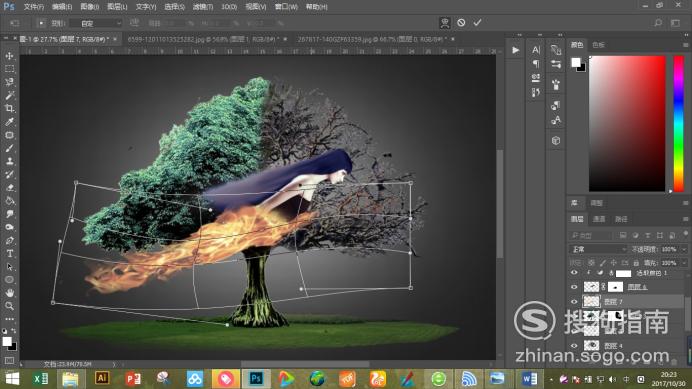Open the 图像(I) menu
Image resolution: width=692 pixels, height=389 pixels.
point(90,7)
